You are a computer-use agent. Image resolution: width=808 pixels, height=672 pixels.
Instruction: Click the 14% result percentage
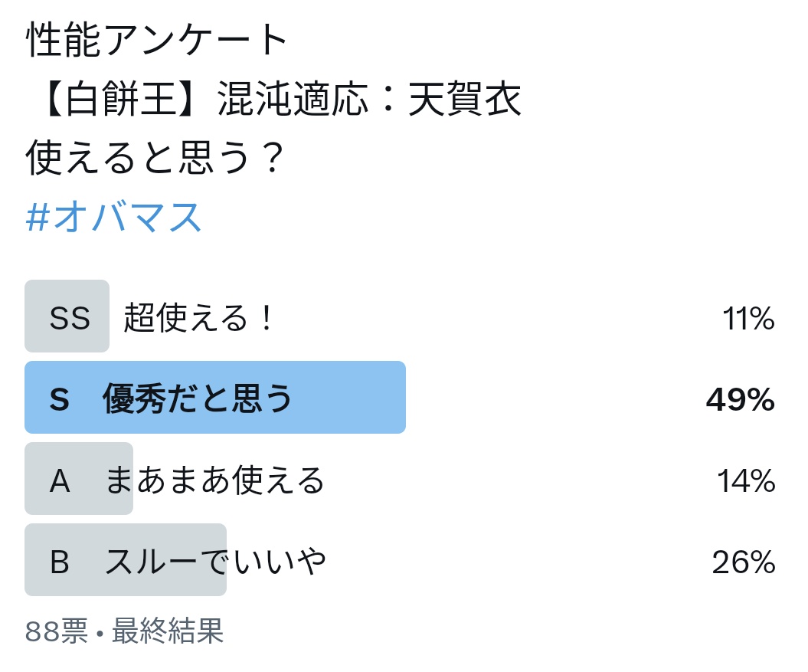click(746, 480)
